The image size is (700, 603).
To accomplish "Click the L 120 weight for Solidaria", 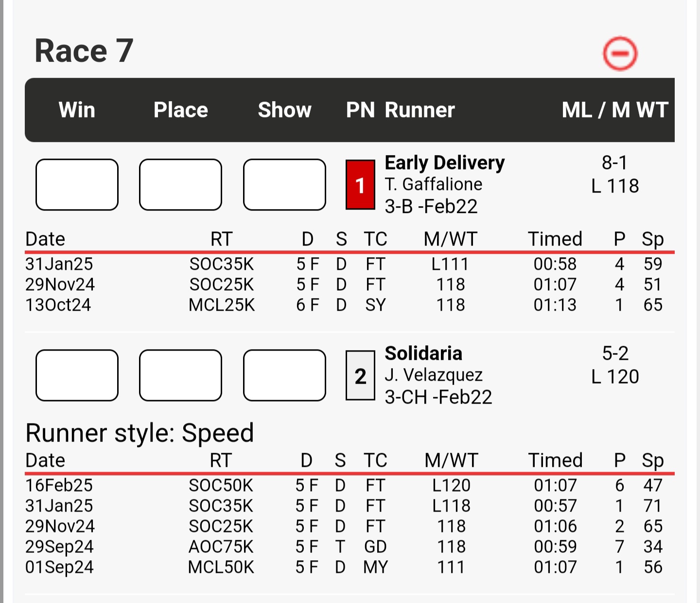I will pyautogui.click(x=615, y=376).
